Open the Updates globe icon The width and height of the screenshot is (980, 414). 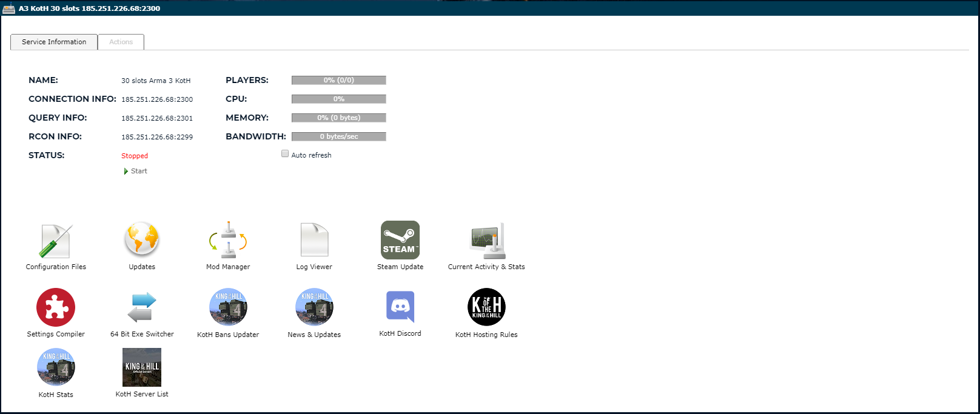point(142,239)
